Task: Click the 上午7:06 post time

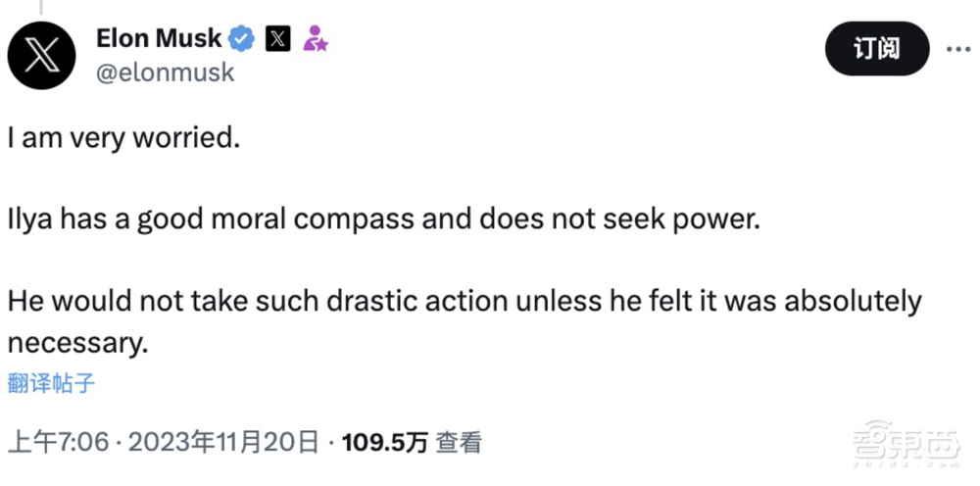Action: (x=57, y=443)
